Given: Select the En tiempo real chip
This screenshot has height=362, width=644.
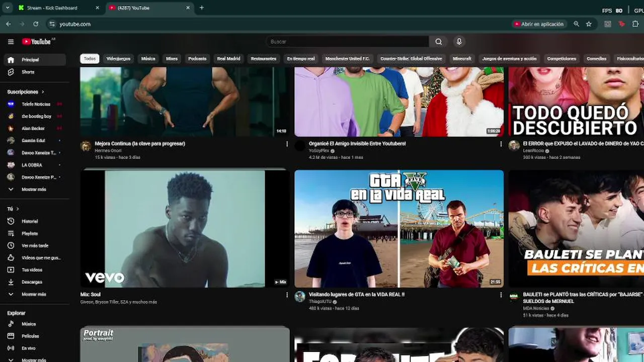Looking at the screenshot, I should [x=301, y=59].
